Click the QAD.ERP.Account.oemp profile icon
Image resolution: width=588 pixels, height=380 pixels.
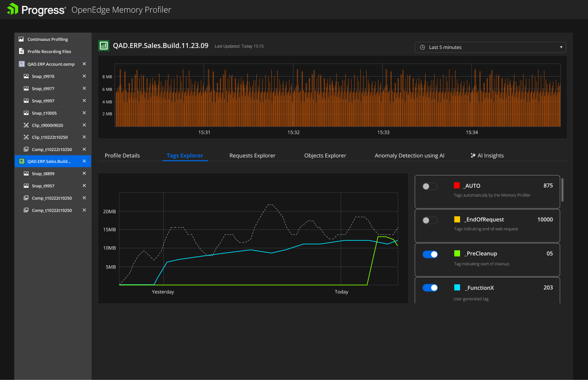pyautogui.click(x=21, y=64)
